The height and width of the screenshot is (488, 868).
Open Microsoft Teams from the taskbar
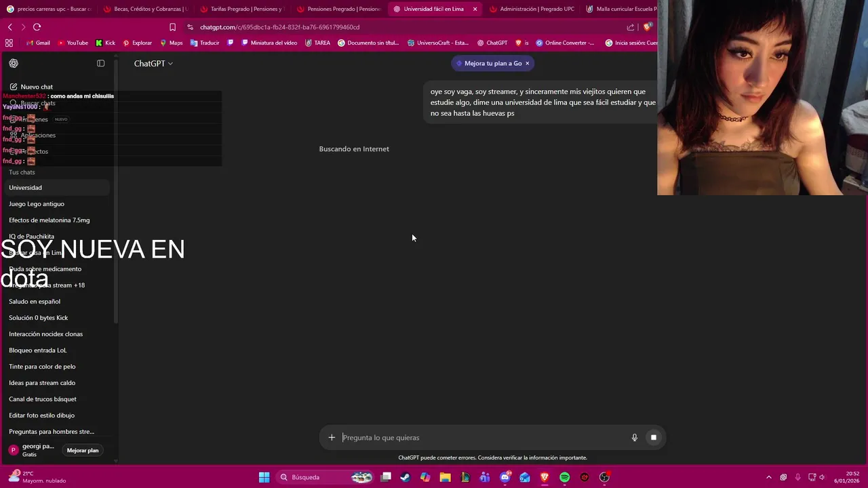pyautogui.click(x=485, y=477)
